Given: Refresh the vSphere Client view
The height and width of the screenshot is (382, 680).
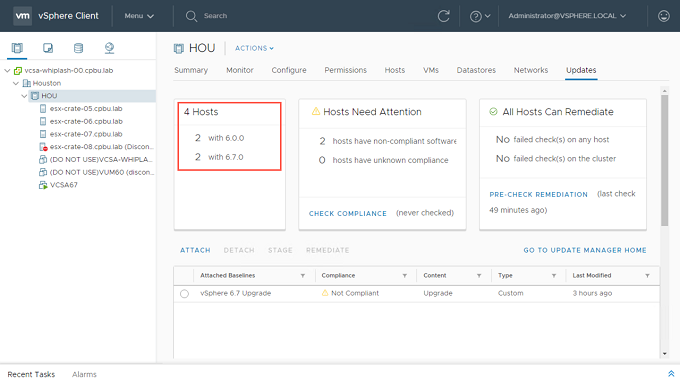Looking at the screenshot, I should point(443,16).
